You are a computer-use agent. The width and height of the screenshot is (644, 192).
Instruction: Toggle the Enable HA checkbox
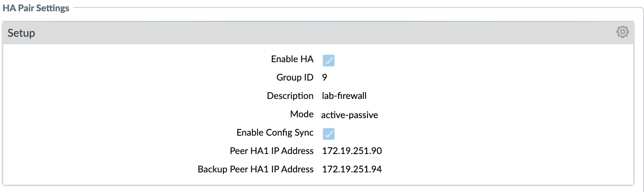tap(328, 61)
